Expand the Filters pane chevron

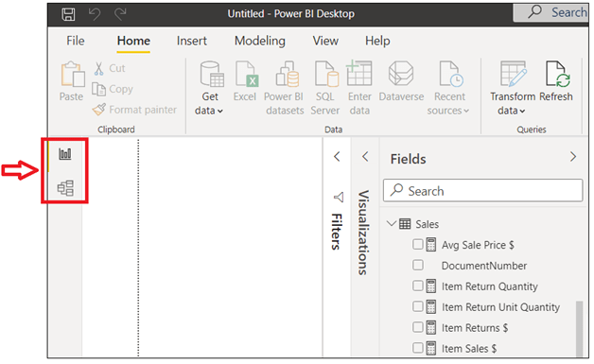click(337, 156)
